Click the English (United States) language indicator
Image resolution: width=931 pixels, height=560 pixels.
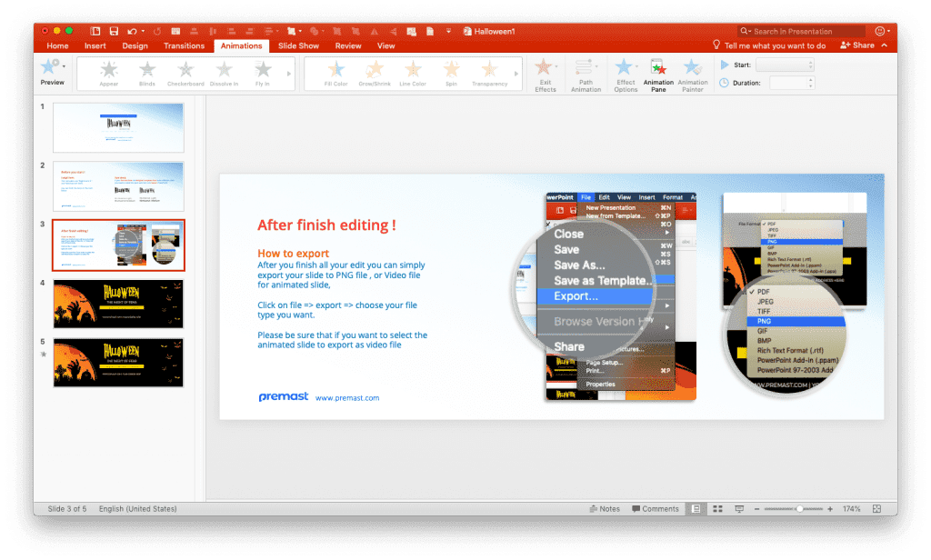[x=138, y=509]
